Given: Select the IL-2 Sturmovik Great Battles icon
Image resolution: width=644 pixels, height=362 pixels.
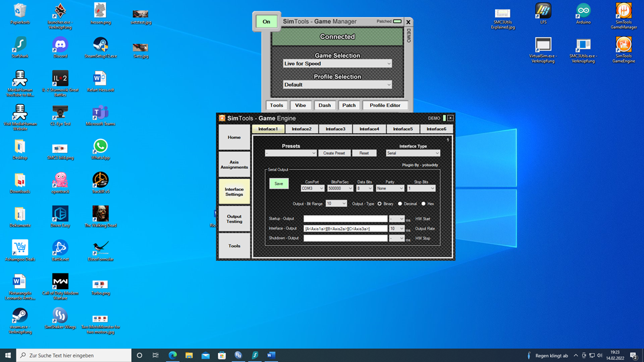Looking at the screenshot, I should point(60,84).
